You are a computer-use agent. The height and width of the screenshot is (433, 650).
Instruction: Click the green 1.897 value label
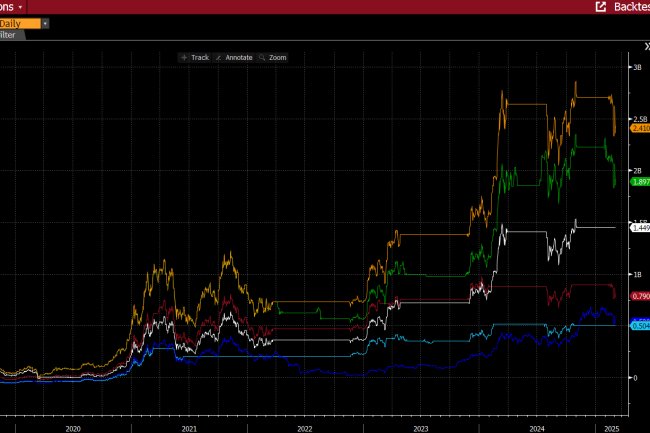640,181
